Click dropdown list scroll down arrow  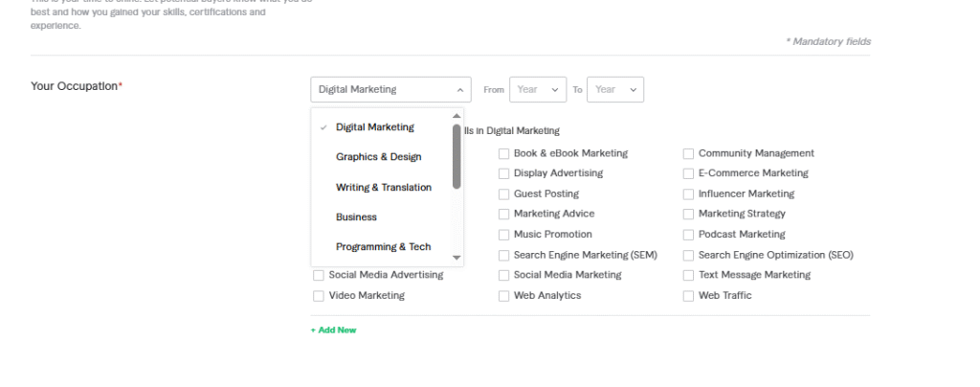click(x=457, y=257)
